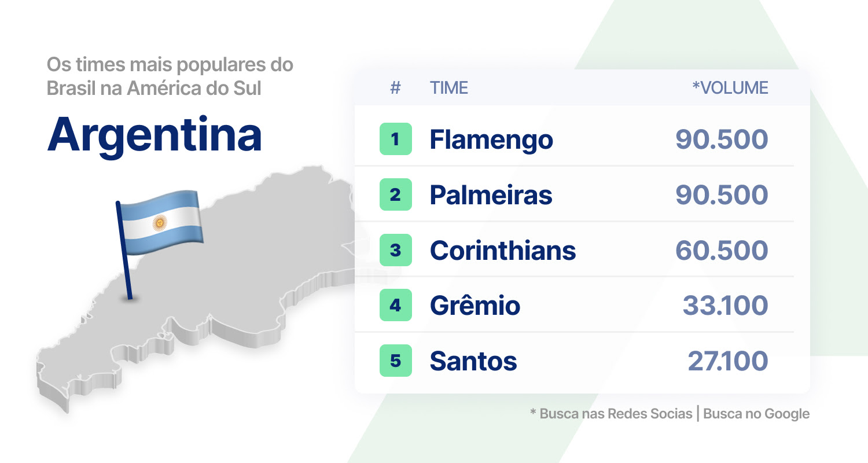Click the TIME column header
The image size is (868, 463).
pos(449,88)
